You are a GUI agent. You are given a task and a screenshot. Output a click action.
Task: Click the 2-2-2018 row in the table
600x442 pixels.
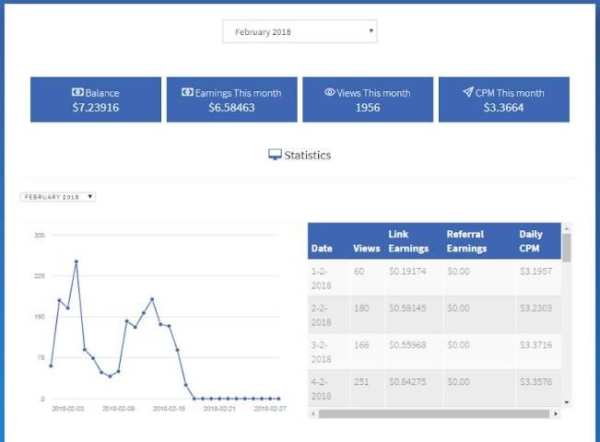[434, 315]
